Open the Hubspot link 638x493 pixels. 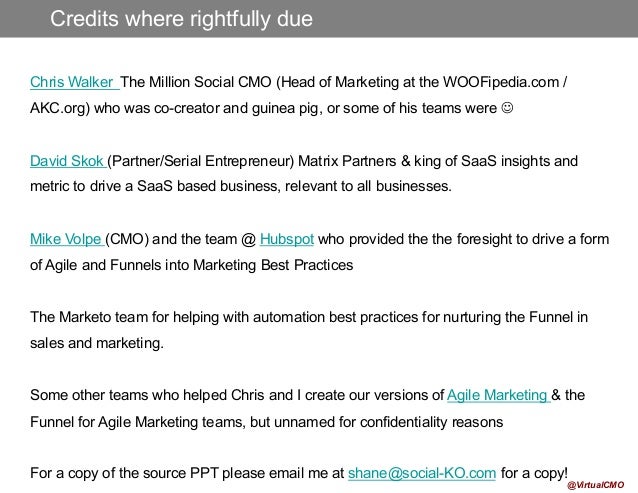coord(287,238)
